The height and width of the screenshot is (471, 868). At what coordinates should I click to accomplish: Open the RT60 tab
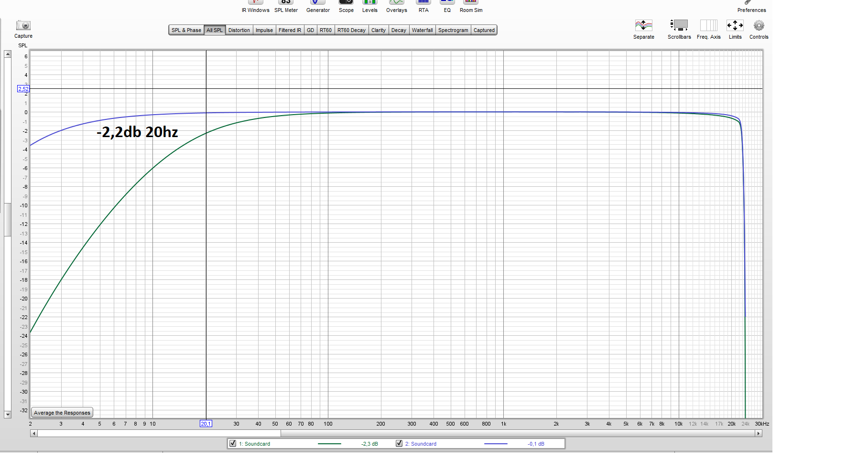(x=326, y=30)
